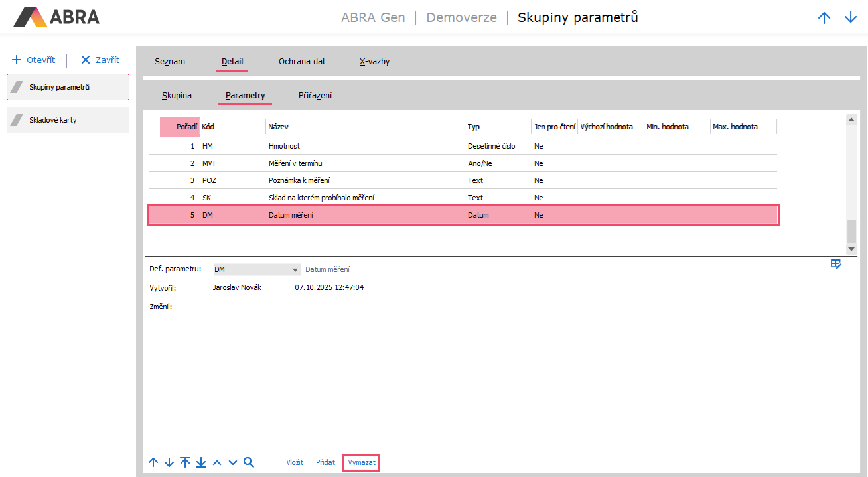Screen dimensions: 868x477
Task: Click the small chevron down icon
Action: click(233, 462)
